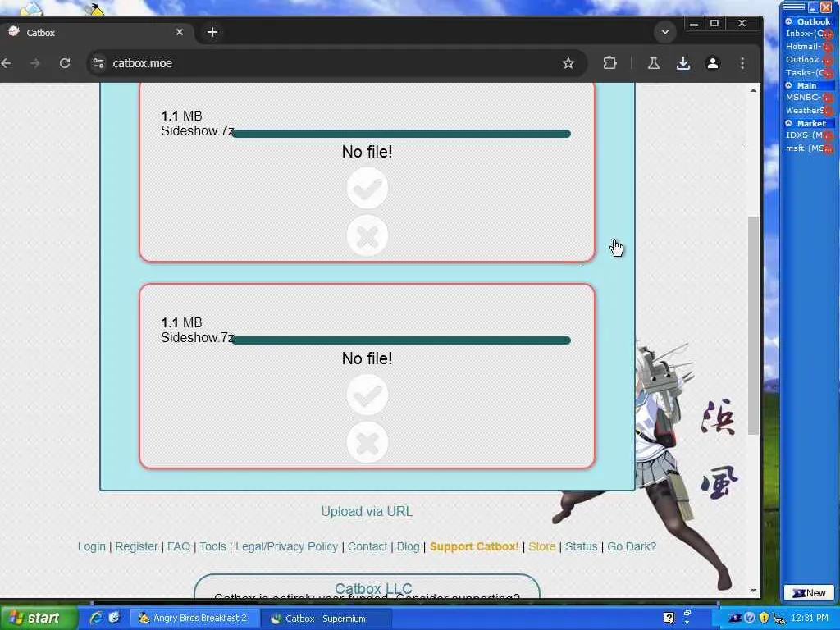Select Weather item in sidebar
This screenshot has height=630, width=840.
(x=808, y=111)
